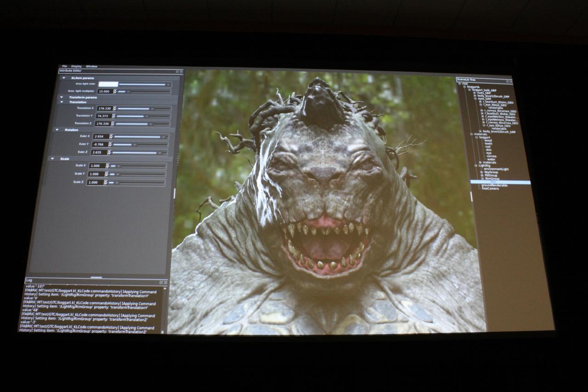Collapse the SLItem params section
Image resolution: width=588 pixels, height=392 pixels.
click(x=64, y=78)
